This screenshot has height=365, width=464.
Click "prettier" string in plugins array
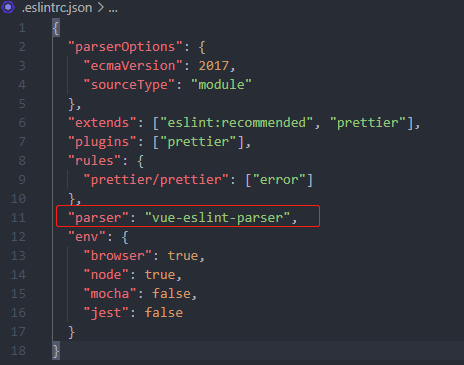[x=198, y=142]
